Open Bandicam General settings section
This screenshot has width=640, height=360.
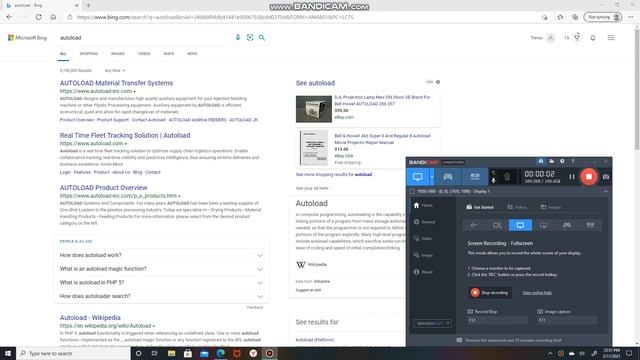tap(424, 222)
